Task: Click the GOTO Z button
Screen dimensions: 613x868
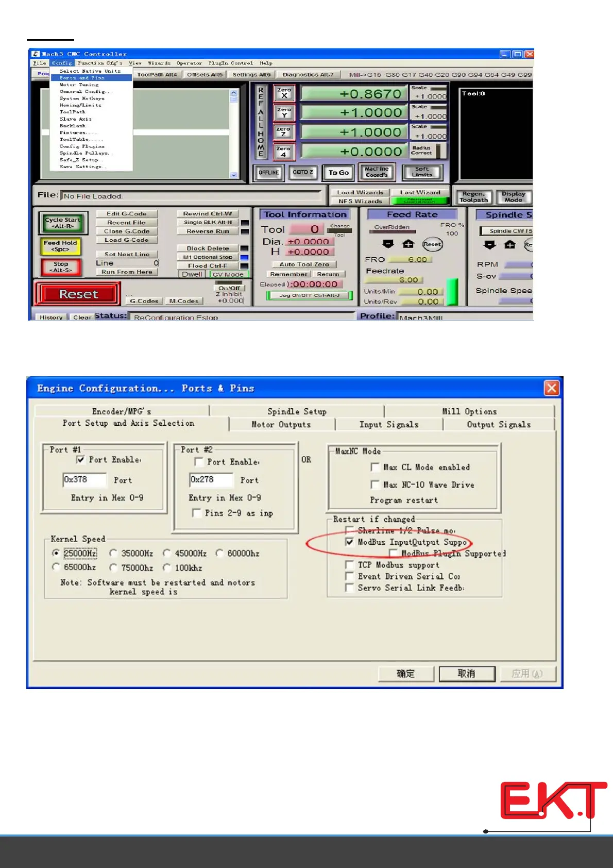Action: coord(303,173)
